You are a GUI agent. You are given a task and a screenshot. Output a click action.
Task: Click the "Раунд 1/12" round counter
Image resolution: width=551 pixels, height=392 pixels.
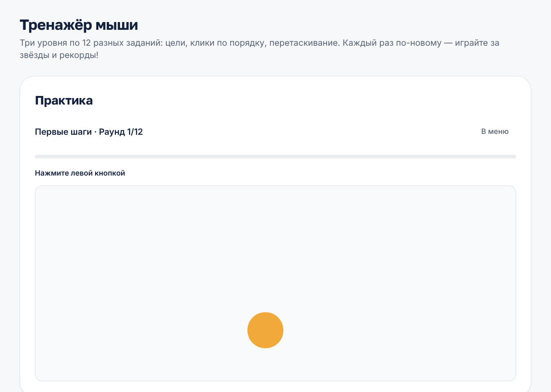click(x=121, y=132)
